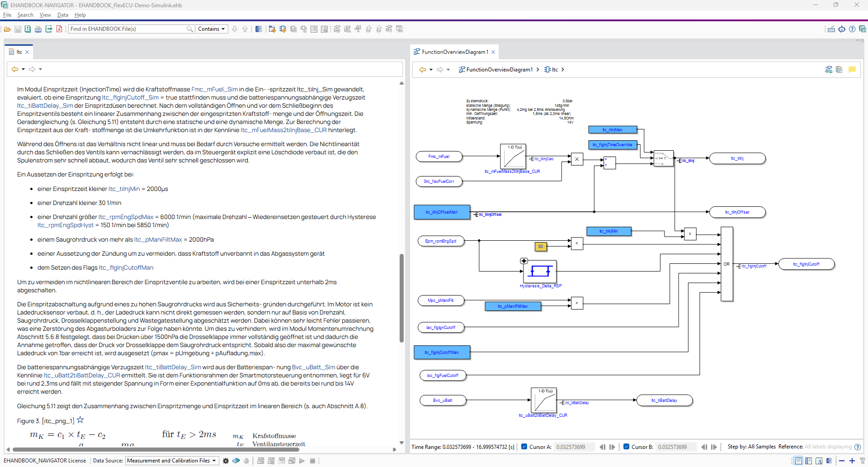The image size is (868, 467).
Task: Export the document with the PDF icon
Action: [59, 29]
